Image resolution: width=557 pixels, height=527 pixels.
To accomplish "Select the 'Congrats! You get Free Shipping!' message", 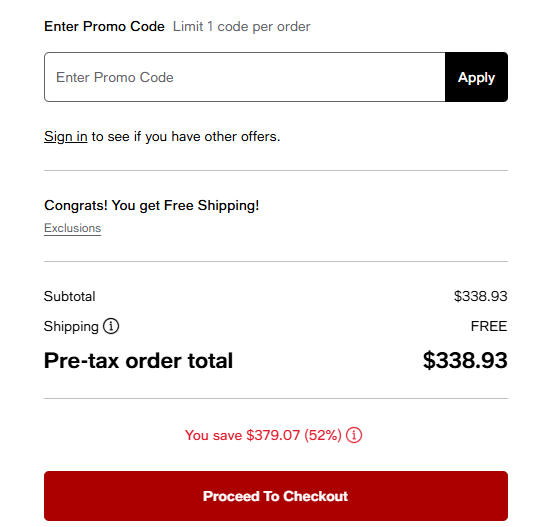I will 151,206.
